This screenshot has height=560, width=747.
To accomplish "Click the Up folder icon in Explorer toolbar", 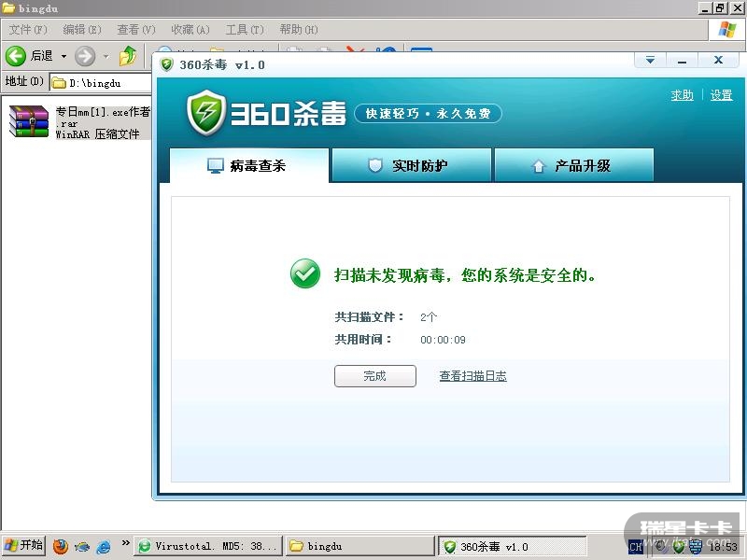I will click(128, 56).
